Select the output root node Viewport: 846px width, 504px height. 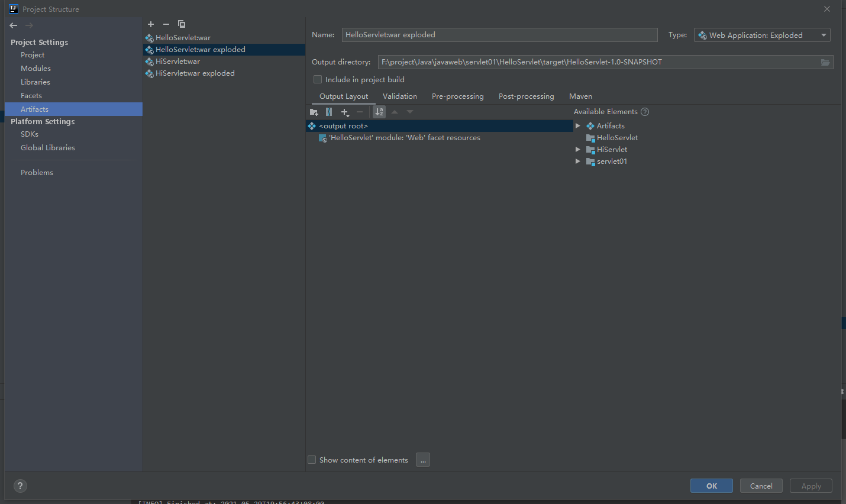[x=440, y=126]
